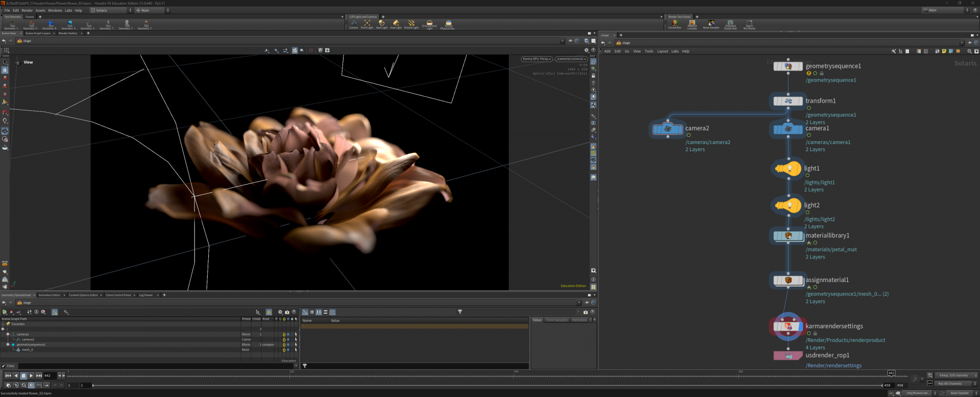The height and width of the screenshot is (397, 980).
Task: Click the Point Light shelf tool
Action: [x=367, y=24]
